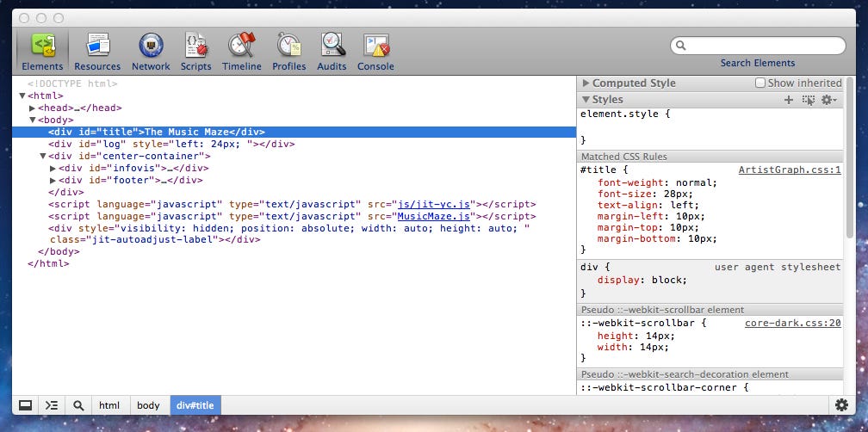Open the Timeline panel
868x432 pixels.
point(242,52)
